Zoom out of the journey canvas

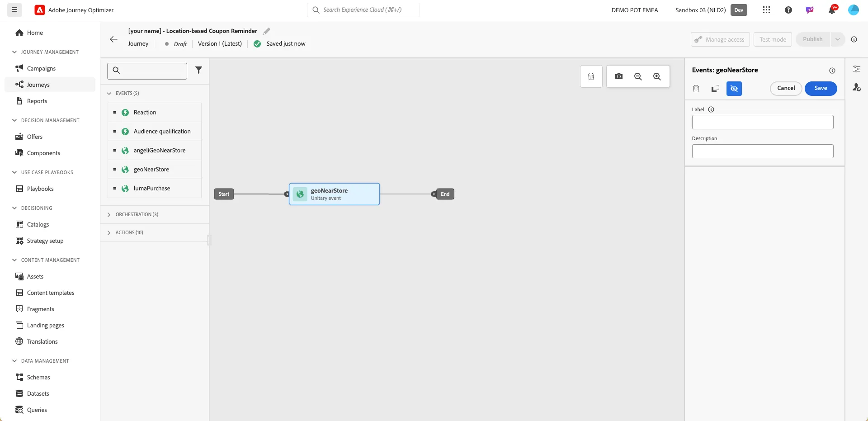click(x=638, y=76)
